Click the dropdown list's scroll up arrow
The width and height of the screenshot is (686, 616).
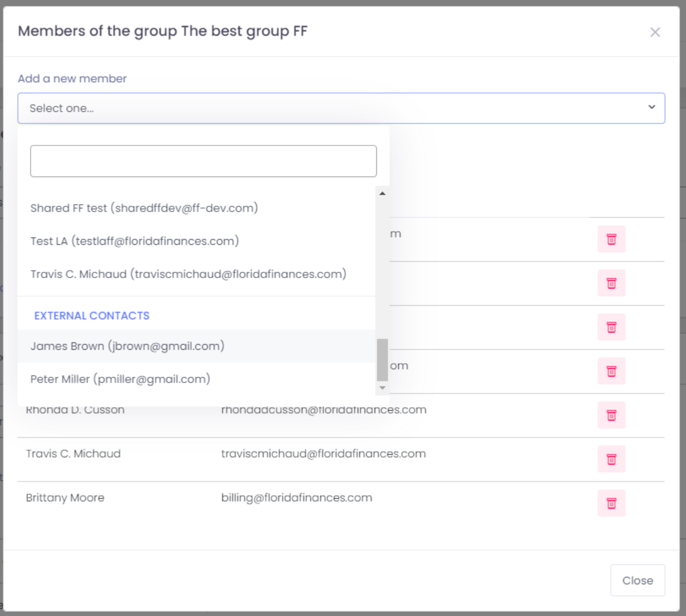tap(382, 193)
